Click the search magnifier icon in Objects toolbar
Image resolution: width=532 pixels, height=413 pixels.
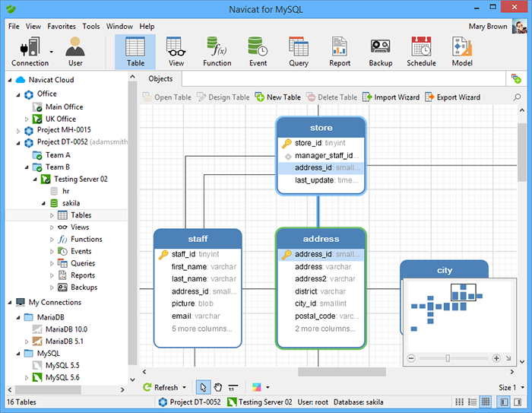click(x=517, y=97)
